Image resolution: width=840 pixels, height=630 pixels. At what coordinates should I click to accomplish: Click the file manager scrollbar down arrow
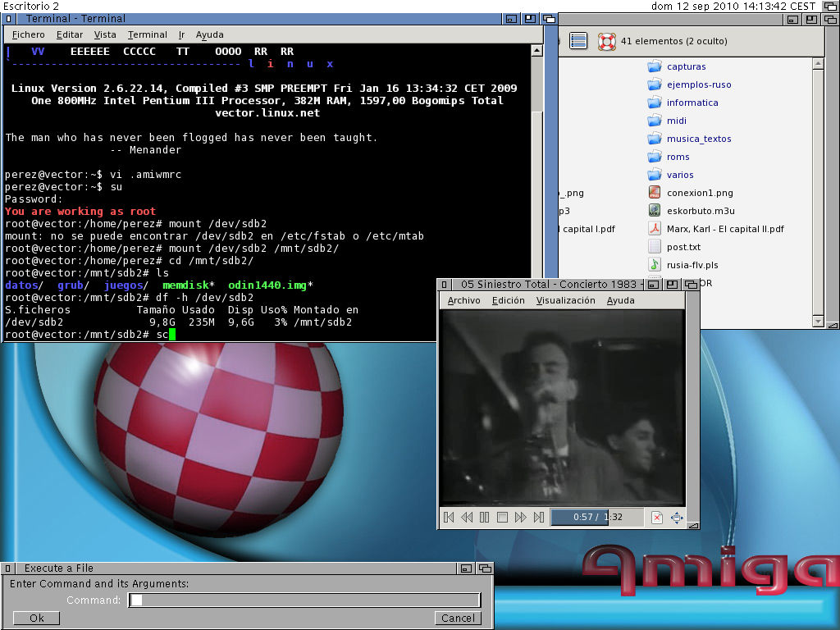tap(818, 321)
